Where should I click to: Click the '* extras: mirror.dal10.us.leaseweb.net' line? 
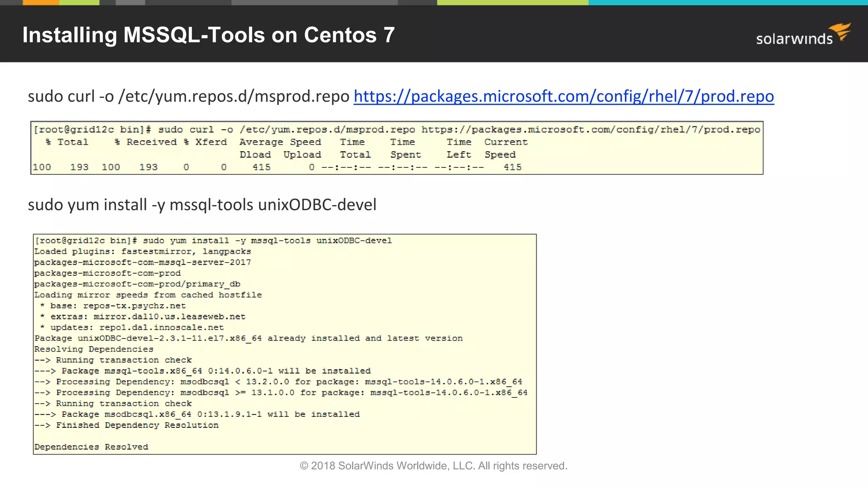tap(143, 317)
